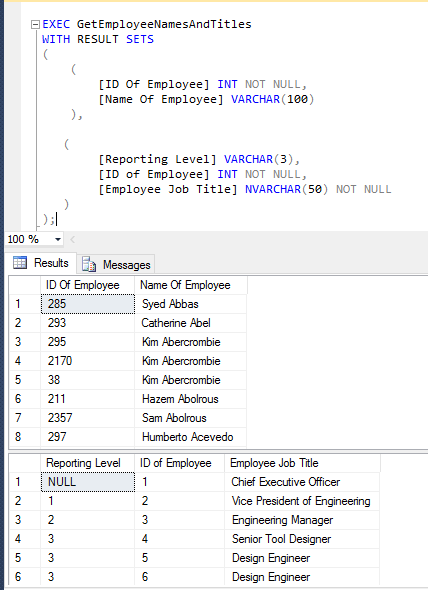428x590 pixels.
Task: Click the Results grid icon
Action: (x=20, y=262)
